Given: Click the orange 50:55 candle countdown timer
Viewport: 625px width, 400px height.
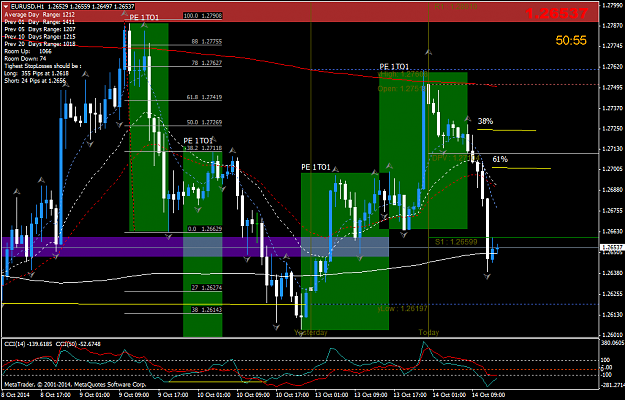Looking at the screenshot, I should (571, 40).
